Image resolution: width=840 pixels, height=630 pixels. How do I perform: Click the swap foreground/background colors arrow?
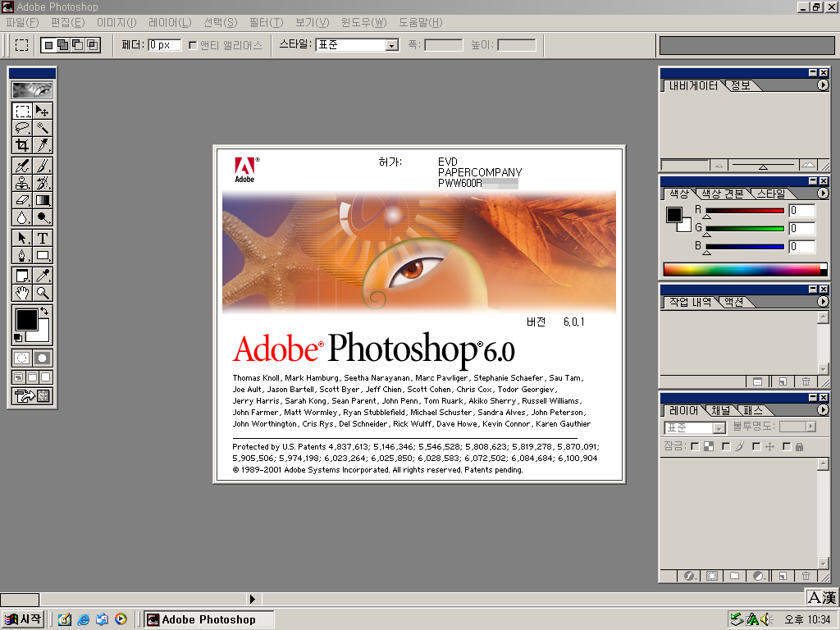coord(45,311)
